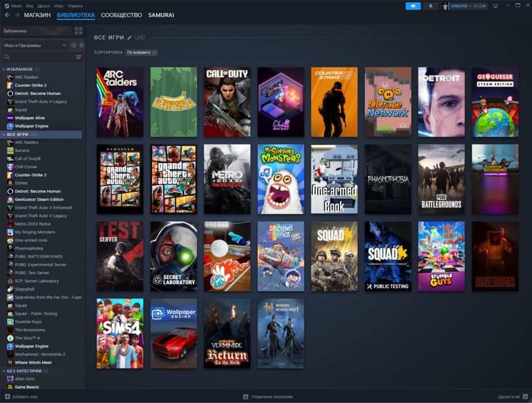The image size is (532, 403).
Task: Click the Библиотека home button
Action: pos(37,31)
